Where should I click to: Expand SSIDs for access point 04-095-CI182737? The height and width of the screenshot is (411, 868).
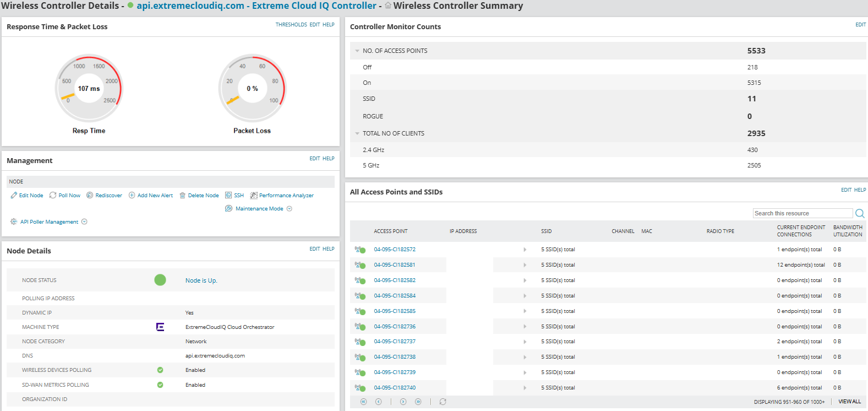[x=525, y=342]
